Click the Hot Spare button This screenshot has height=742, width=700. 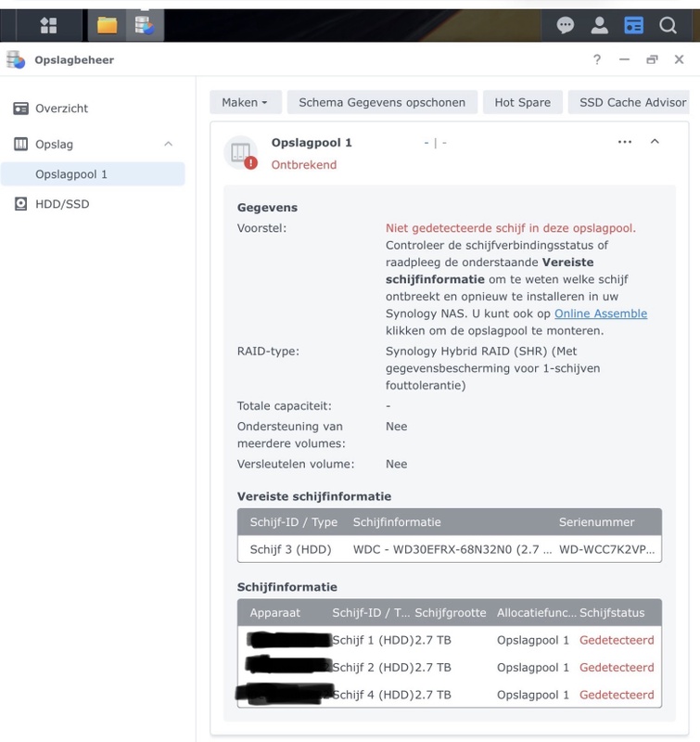(x=523, y=102)
